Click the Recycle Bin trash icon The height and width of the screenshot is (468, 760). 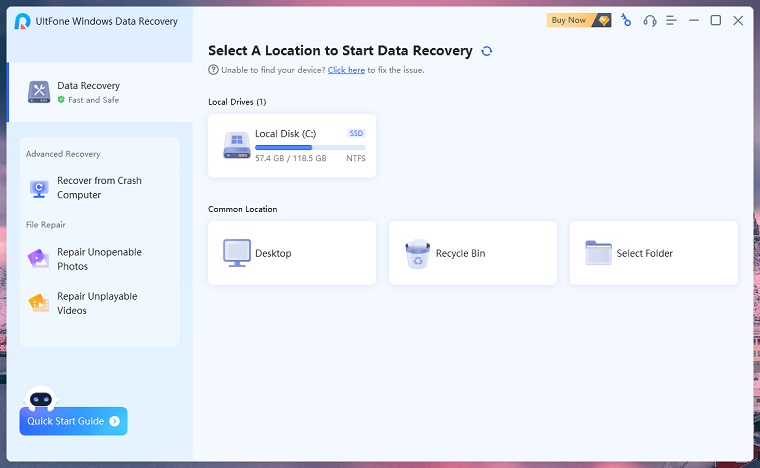point(417,253)
